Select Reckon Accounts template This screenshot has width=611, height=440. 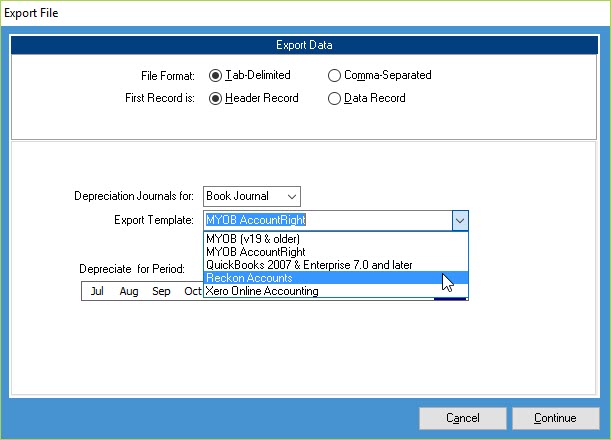pyautogui.click(x=336, y=277)
